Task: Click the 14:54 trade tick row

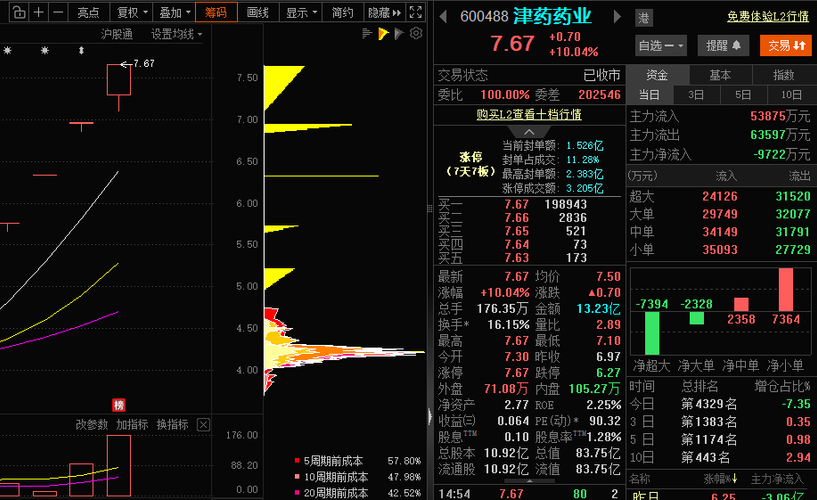Action: click(x=529, y=493)
